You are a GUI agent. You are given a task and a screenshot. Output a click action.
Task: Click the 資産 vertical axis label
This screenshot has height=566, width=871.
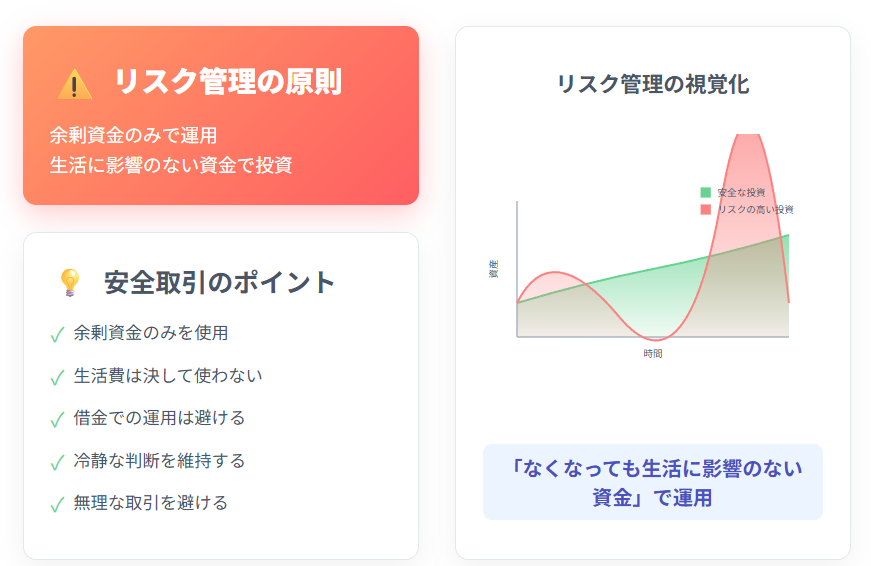click(x=493, y=269)
